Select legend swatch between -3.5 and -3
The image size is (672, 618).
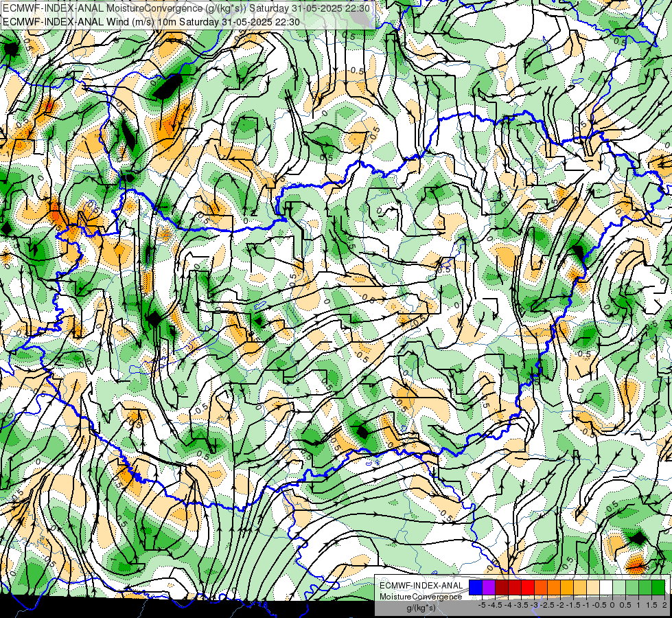tap(528, 587)
